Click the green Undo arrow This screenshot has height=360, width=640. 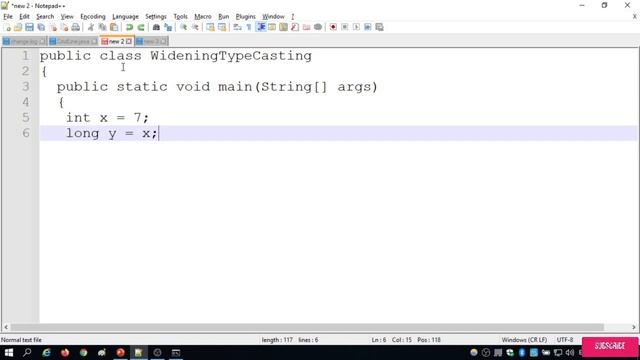[x=129, y=27]
